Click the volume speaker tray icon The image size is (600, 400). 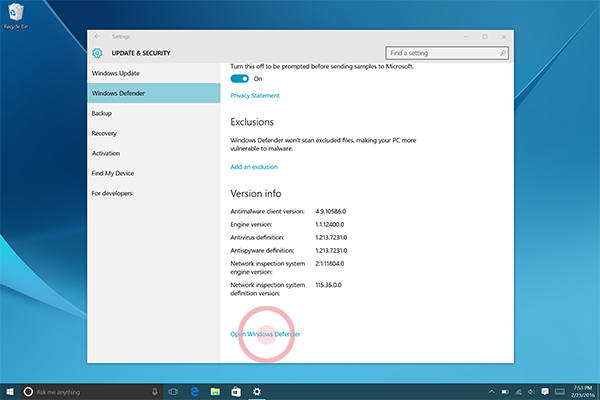click(531, 392)
